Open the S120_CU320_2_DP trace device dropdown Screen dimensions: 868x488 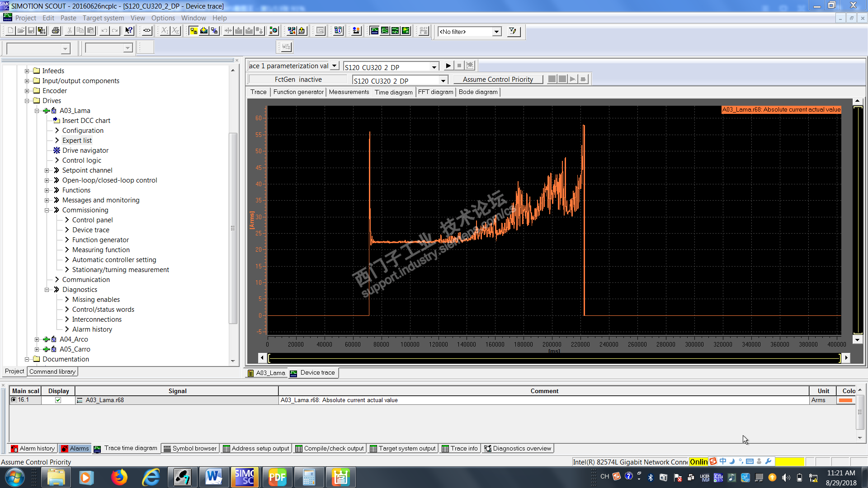[434, 67]
